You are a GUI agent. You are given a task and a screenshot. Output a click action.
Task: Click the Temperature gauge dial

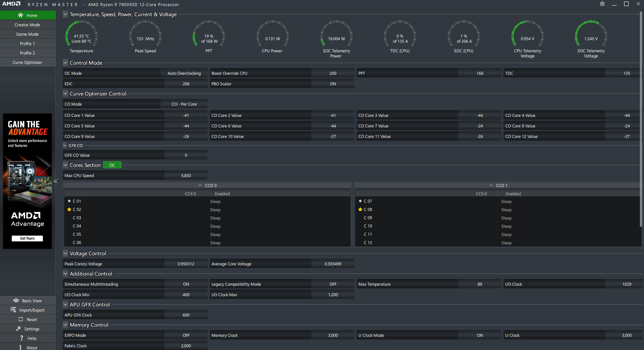coord(81,37)
